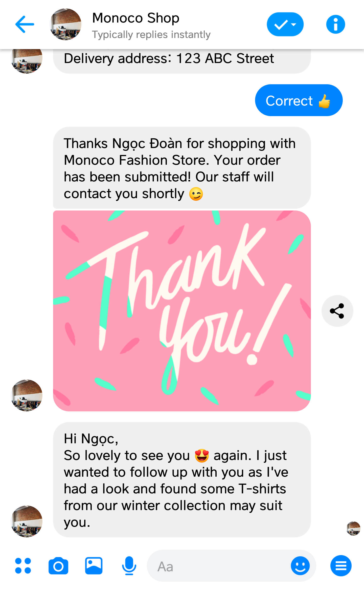Tap the Monoco Shop profile picture in header
364x590 pixels.
pos(66,24)
